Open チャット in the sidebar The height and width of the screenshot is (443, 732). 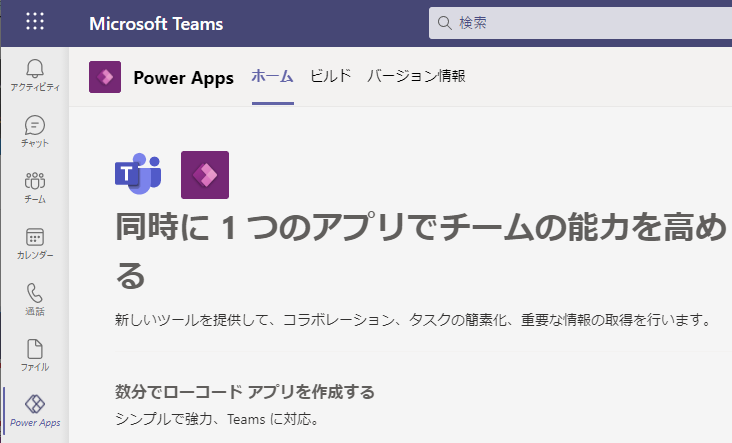[x=35, y=131]
